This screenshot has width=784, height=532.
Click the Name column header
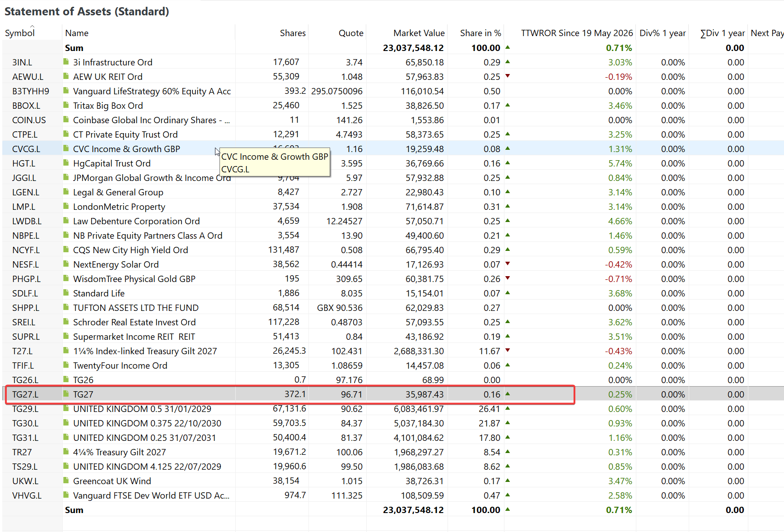(77, 33)
